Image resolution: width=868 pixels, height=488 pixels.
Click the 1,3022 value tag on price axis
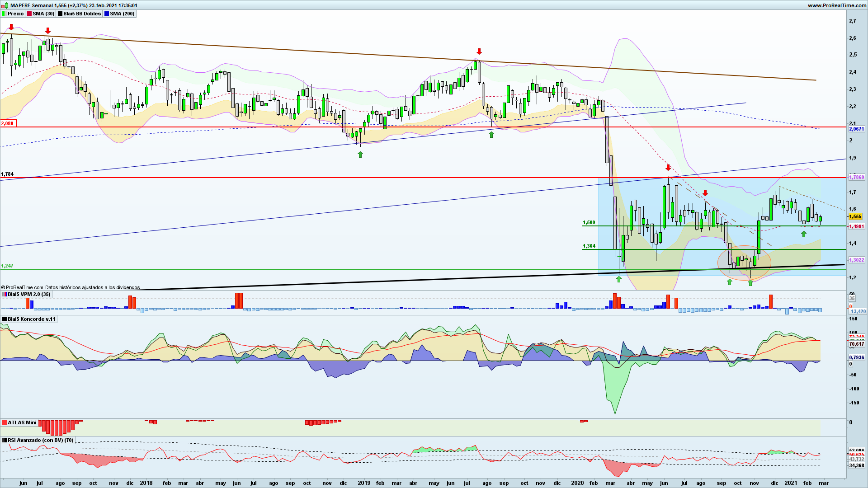point(857,260)
